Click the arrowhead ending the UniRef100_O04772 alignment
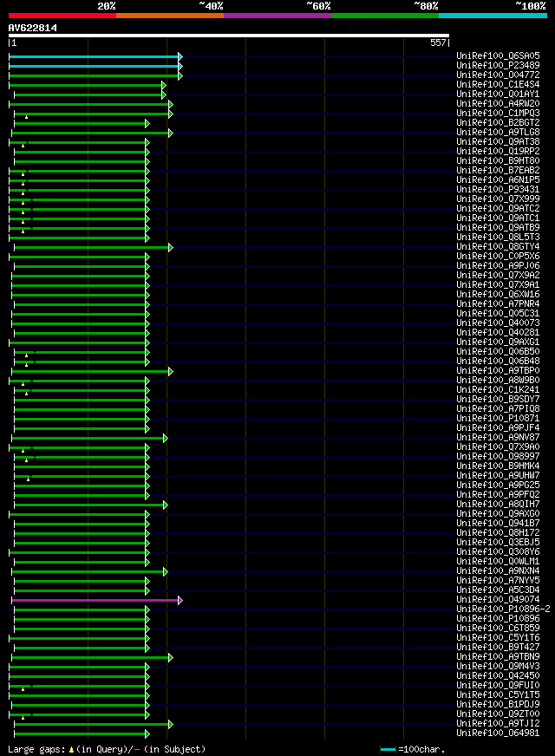The height and width of the screenshot is (756, 555). click(180, 75)
